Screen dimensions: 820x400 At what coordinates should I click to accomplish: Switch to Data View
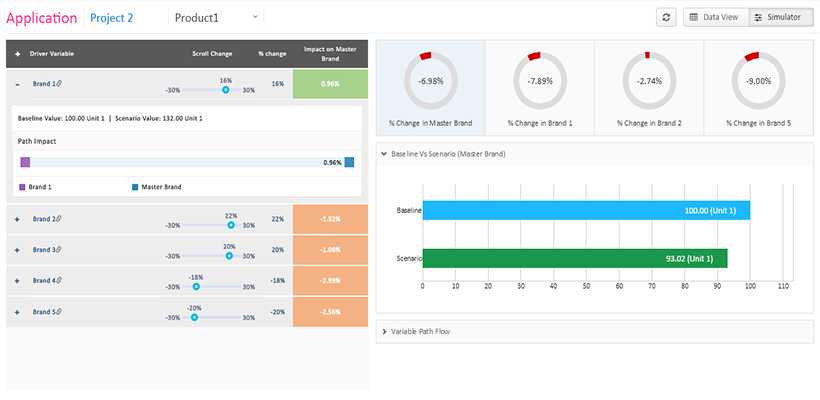714,18
